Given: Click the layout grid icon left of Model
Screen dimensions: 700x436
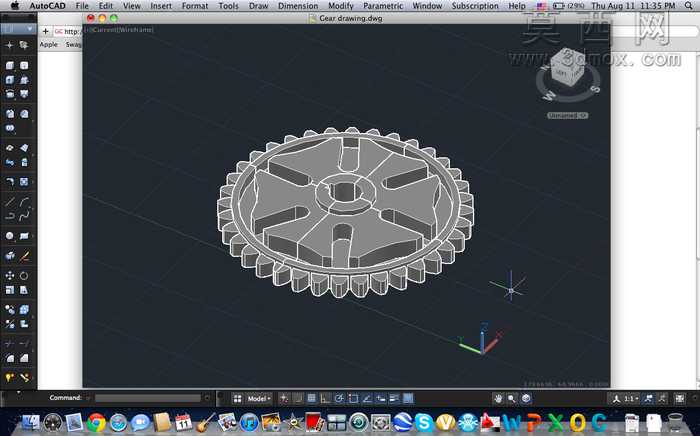Looking at the screenshot, I should click(x=237, y=399).
